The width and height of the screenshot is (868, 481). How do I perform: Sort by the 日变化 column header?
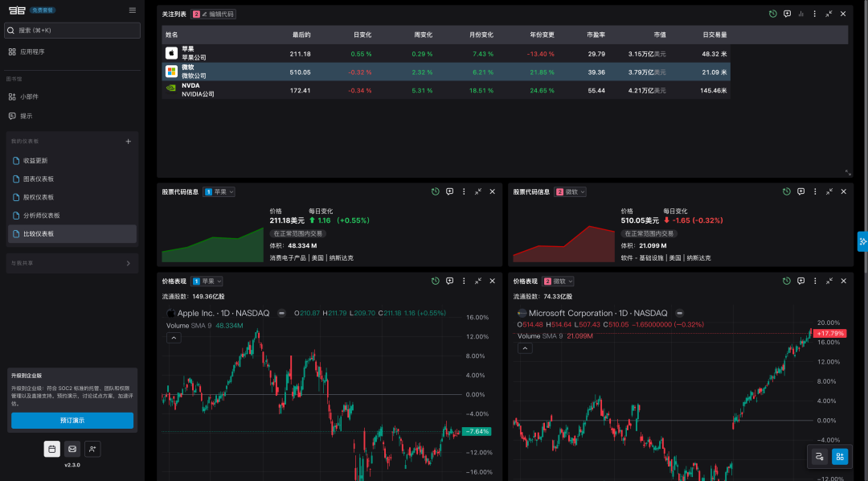pyautogui.click(x=362, y=35)
